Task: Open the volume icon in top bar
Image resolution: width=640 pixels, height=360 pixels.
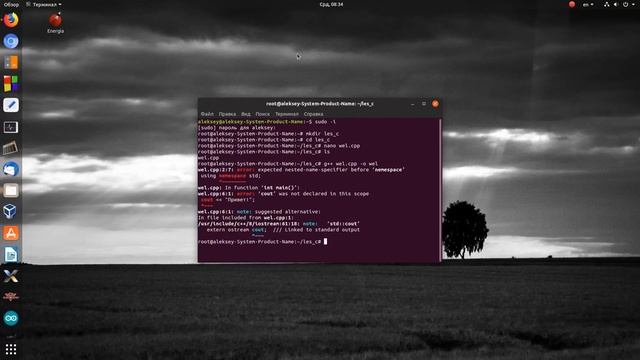Action: (x=616, y=4)
